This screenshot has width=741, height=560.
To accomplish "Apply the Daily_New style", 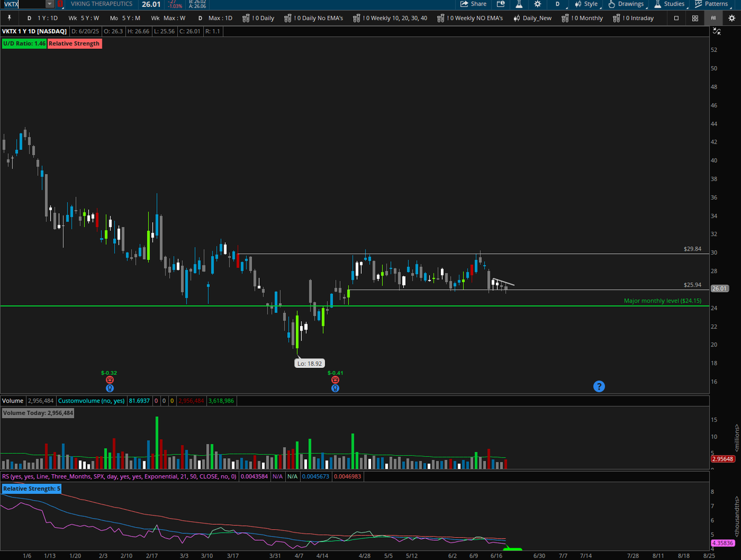I will [x=532, y=18].
